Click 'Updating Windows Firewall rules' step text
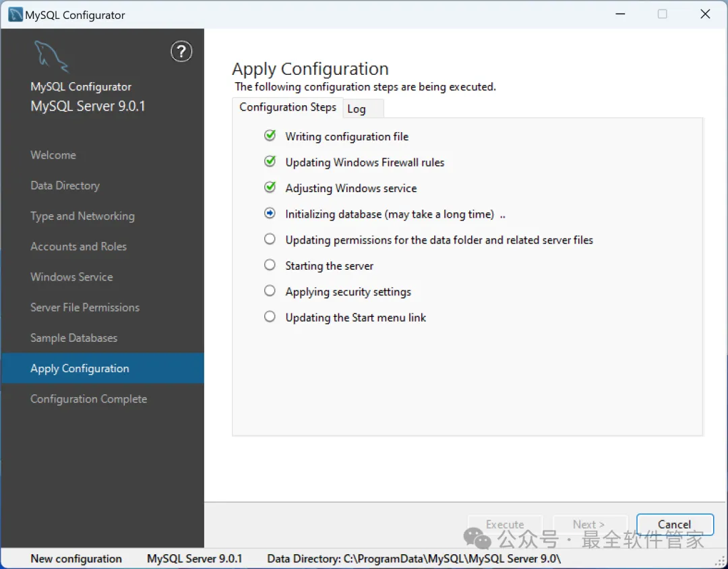 (365, 162)
